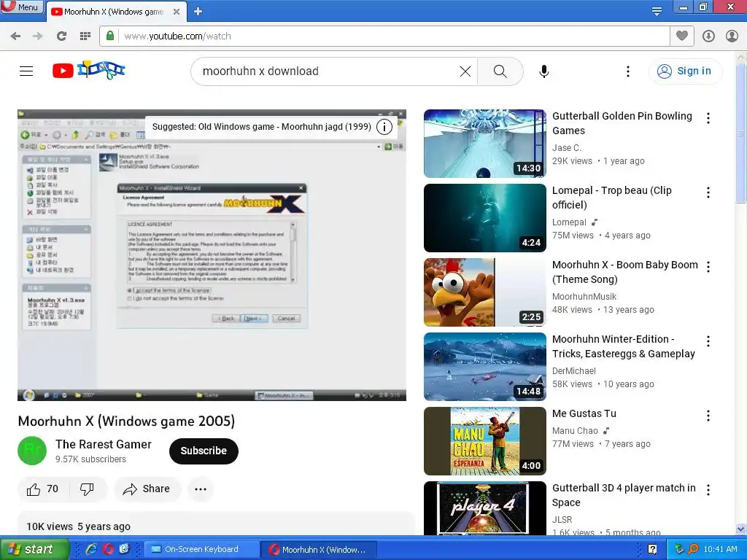This screenshot has height=560, width=747.
Task: Click the help question mark taskbar icon
Action: 652,549
